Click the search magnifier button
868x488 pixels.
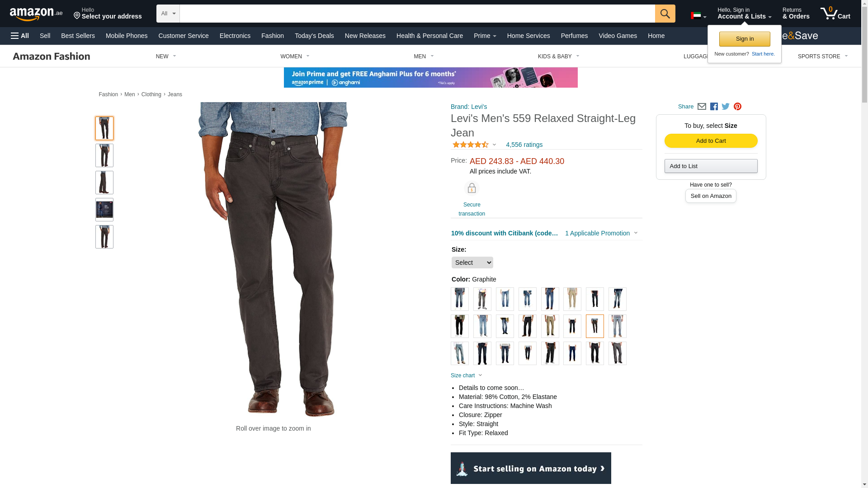coord(665,14)
